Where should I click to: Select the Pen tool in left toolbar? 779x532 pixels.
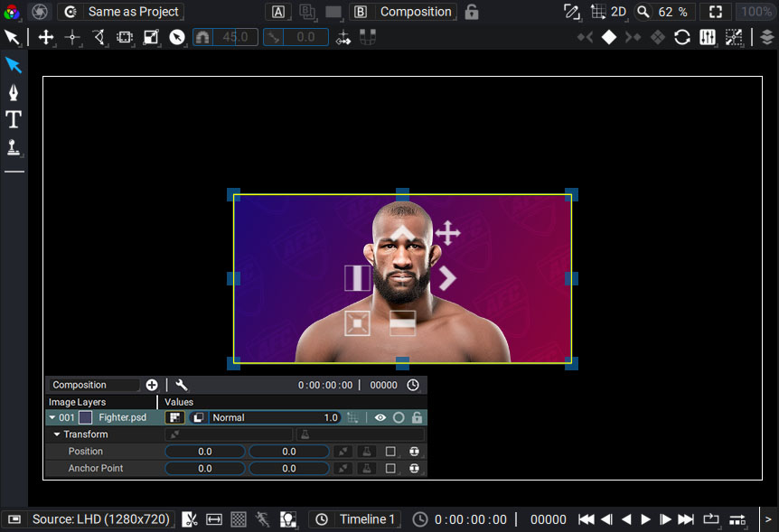(14, 92)
